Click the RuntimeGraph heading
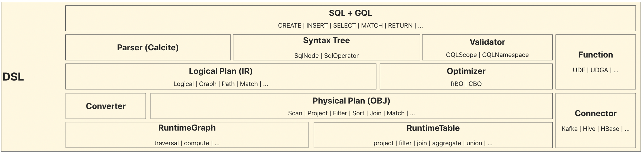 (187, 128)
